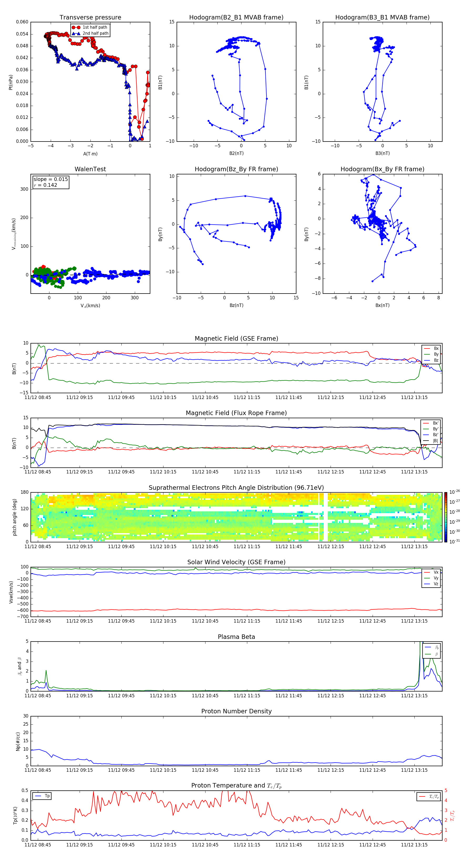
Task: Click the 'WalenTest' plot title
Action: [x=90, y=169]
